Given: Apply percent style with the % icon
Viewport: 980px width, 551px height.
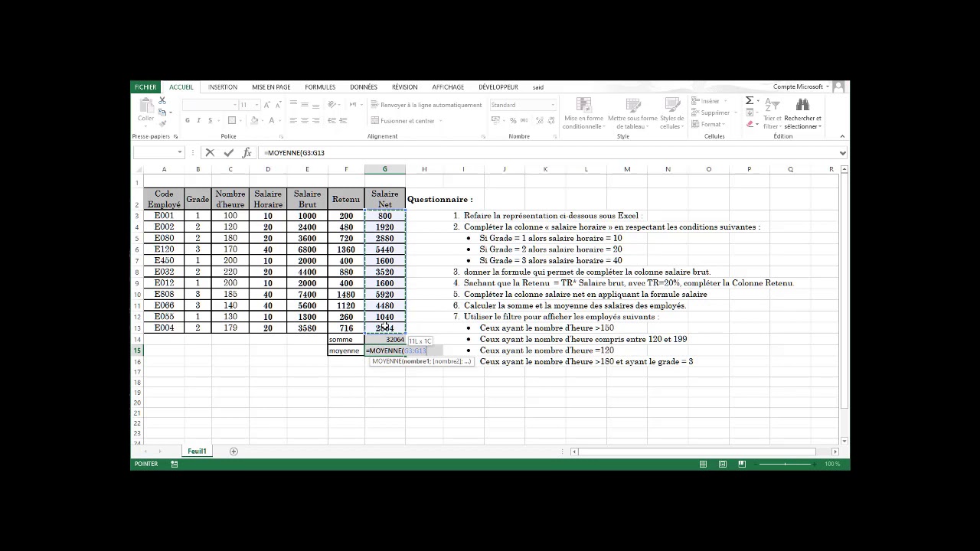Looking at the screenshot, I should tap(513, 121).
